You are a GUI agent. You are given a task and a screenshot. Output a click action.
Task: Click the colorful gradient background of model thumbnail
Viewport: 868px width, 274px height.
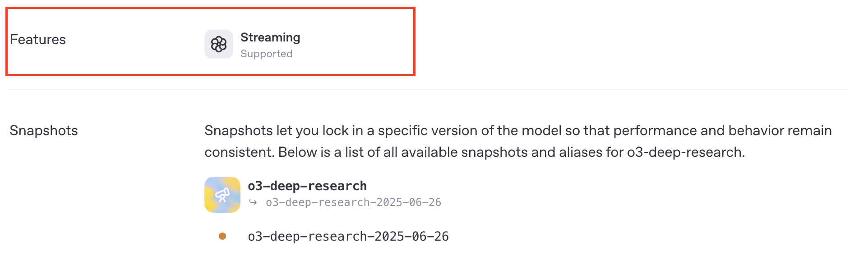coord(211,205)
